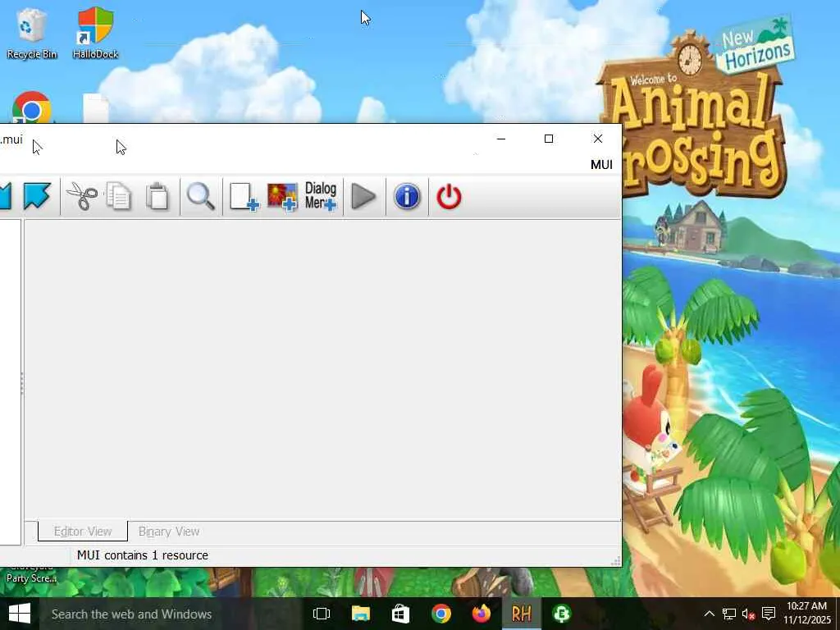Add new blank script resource icon

[244, 197]
